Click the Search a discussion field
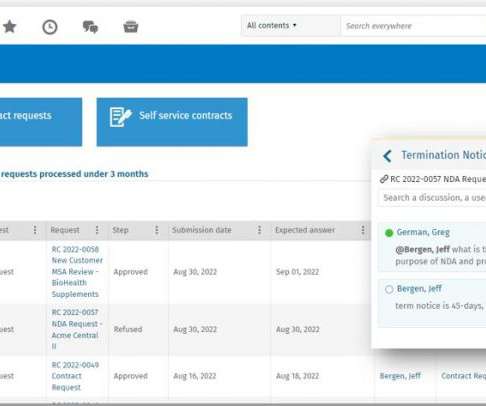 pyautogui.click(x=432, y=198)
